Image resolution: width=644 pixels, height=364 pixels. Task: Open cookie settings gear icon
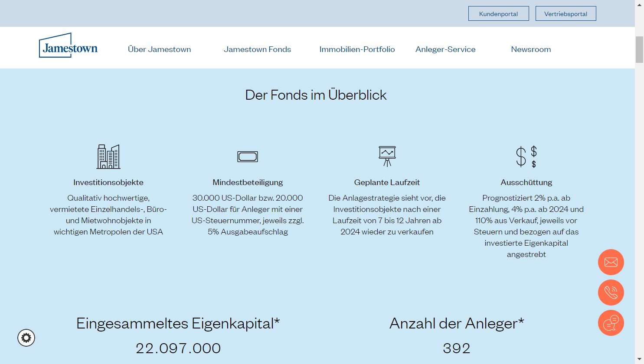point(26,338)
